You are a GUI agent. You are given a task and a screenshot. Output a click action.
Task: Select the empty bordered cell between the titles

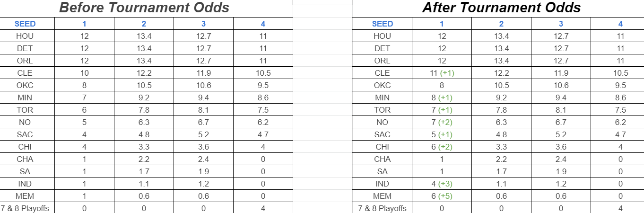pyautogui.click(x=322, y=2)
